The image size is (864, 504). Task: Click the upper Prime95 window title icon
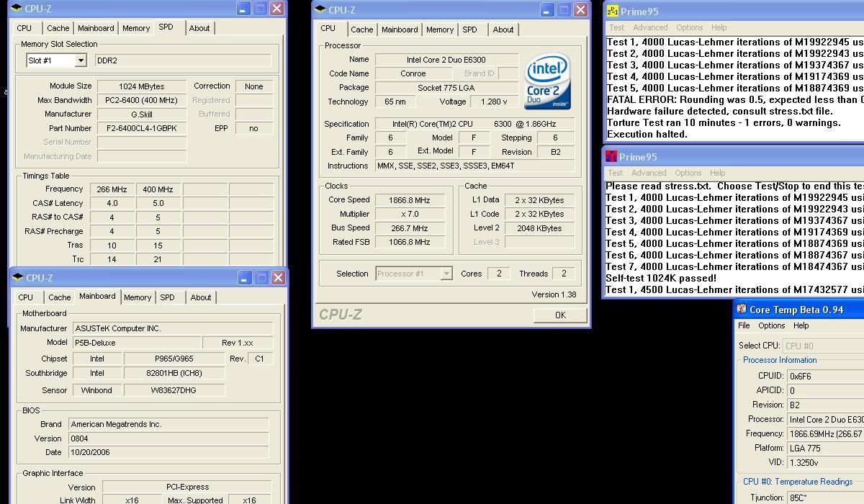pos(612,11)
